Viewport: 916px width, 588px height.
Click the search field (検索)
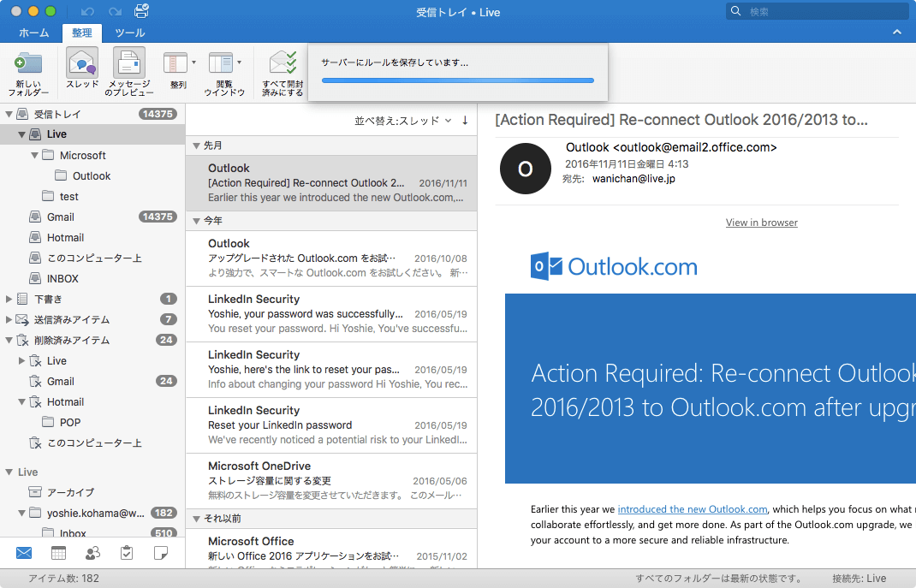tap(818, 11)
